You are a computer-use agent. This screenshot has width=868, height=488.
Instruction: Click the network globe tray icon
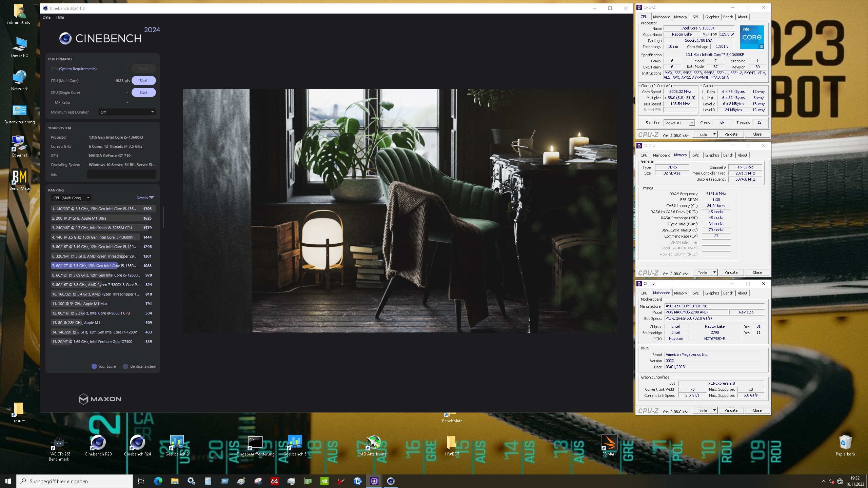coord(840,481)
